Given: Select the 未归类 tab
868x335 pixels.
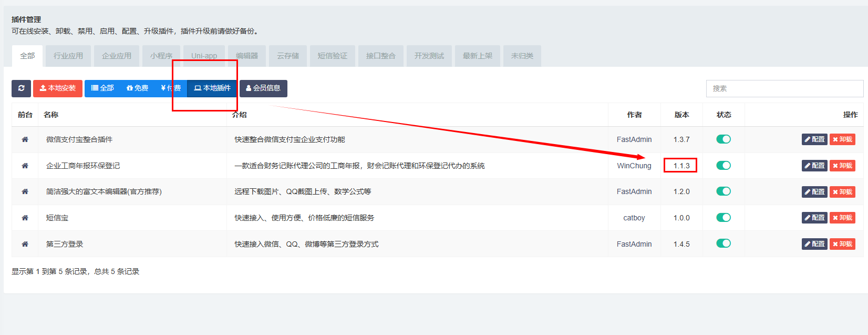Looking at the screenshot, I should 522,56.
